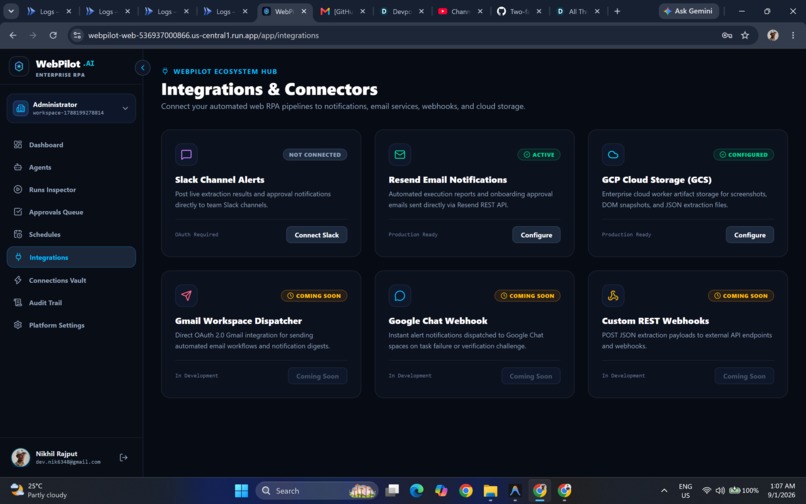Reload the current page
Screen dimensions: 806x504
(53, 35)
